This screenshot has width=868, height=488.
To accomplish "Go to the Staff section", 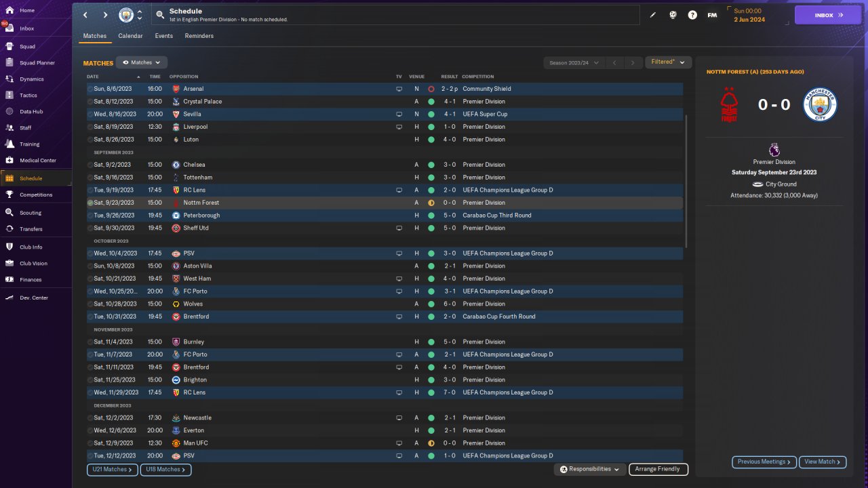I will click(26, 128).
